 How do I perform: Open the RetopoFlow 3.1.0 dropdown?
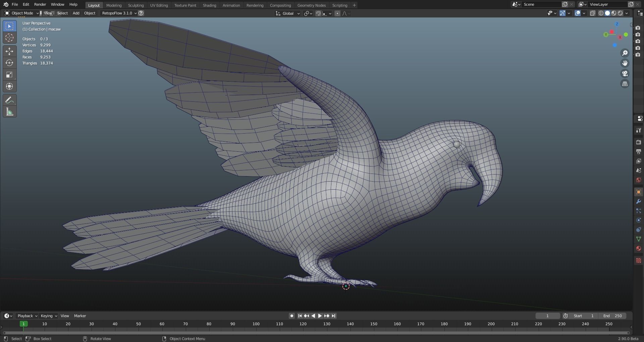(x=119, y=13)
